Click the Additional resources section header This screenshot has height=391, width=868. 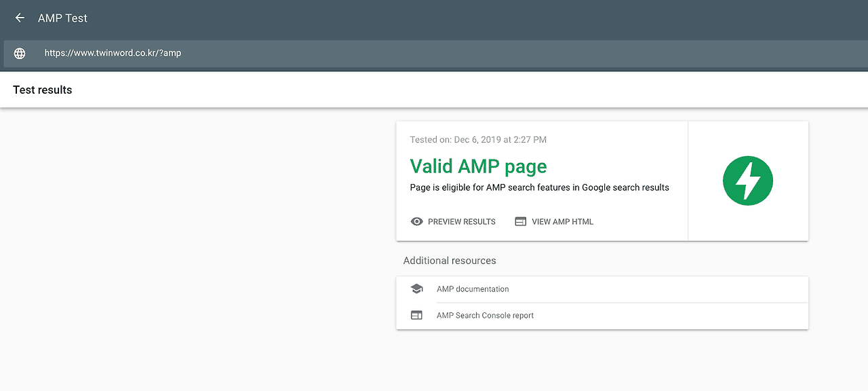(450, 260)
